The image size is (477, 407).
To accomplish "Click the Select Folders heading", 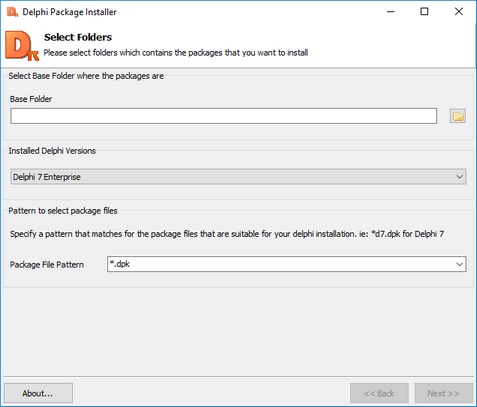I will pyautogui.click(x=78, y=37).
